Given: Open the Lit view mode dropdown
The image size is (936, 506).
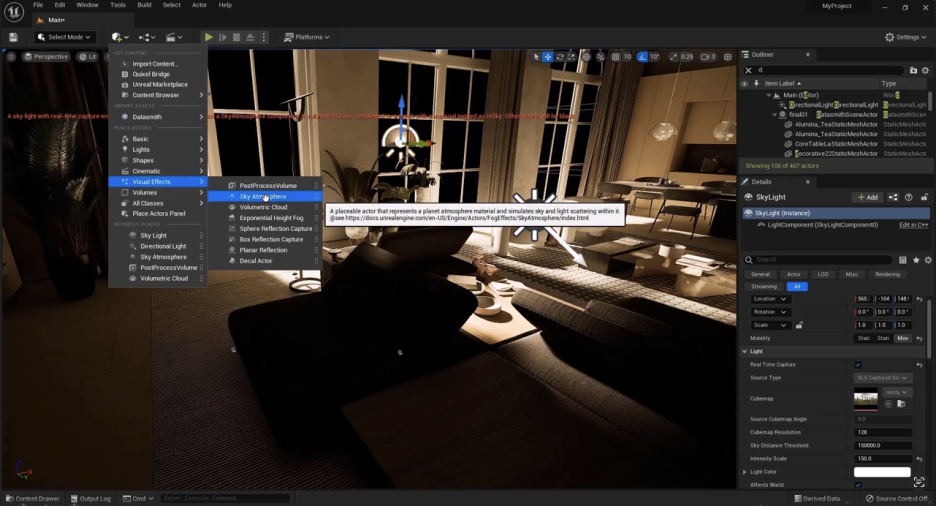Looking at the screenshot, I should tap(88, 57).
